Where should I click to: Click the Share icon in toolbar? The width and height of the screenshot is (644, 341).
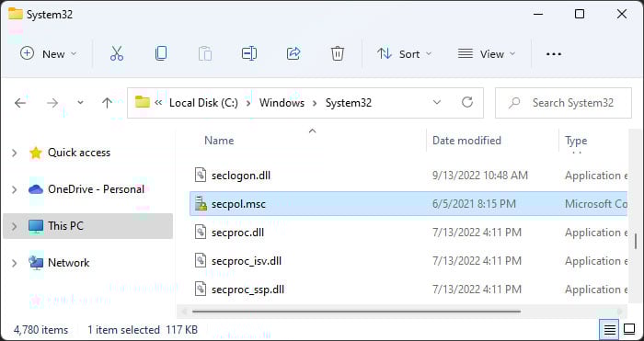[x=293, y=53]
